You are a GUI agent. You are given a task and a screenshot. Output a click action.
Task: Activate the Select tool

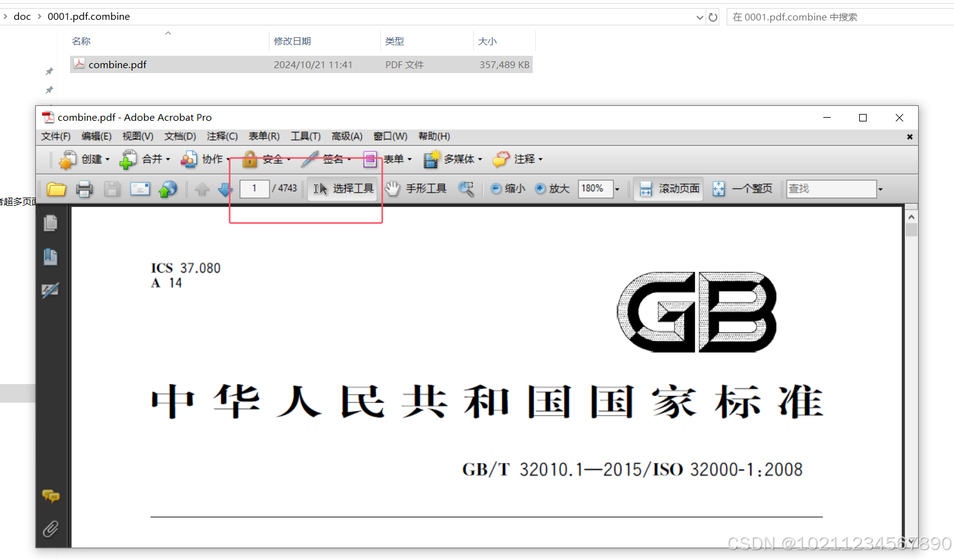pyautogui.click(x=343, y=188)
